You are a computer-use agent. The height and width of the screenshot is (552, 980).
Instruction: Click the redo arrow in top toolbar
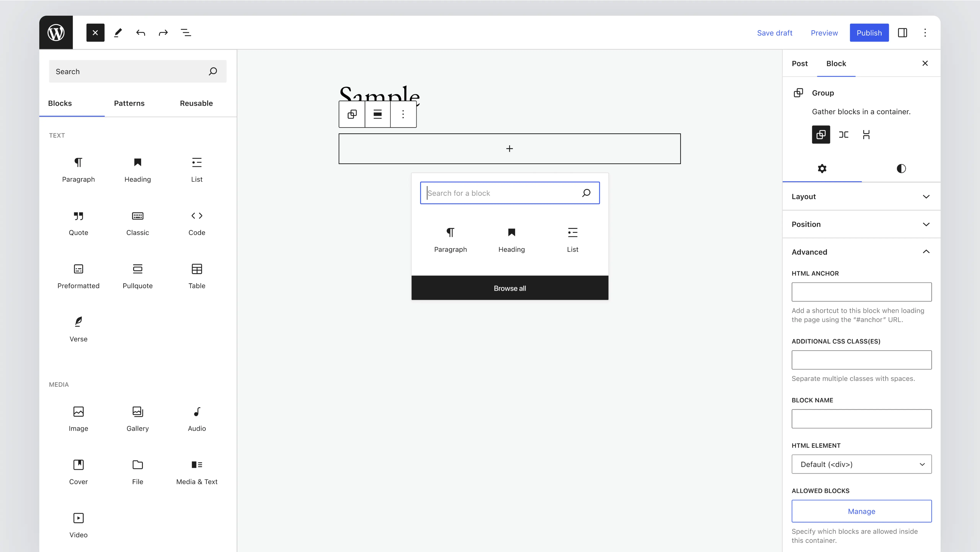(x=163, y=33)
